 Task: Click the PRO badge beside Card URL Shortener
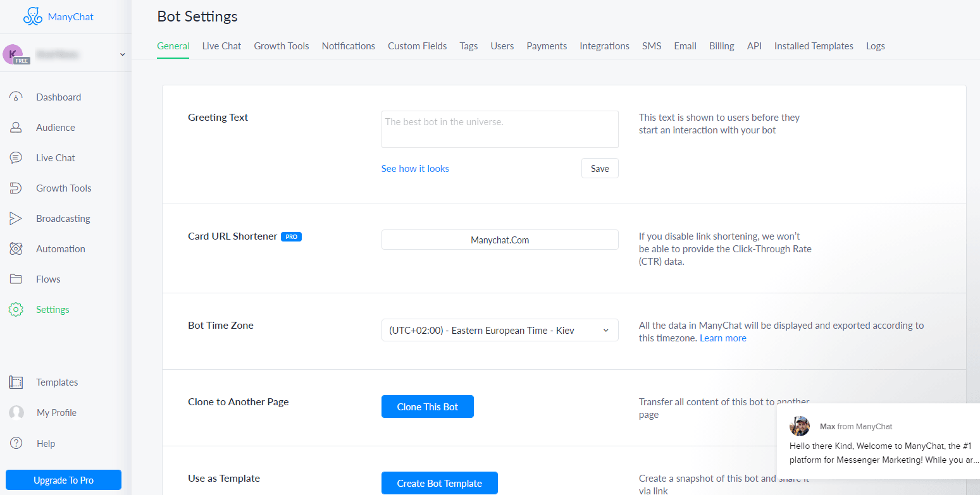point(291,236)
